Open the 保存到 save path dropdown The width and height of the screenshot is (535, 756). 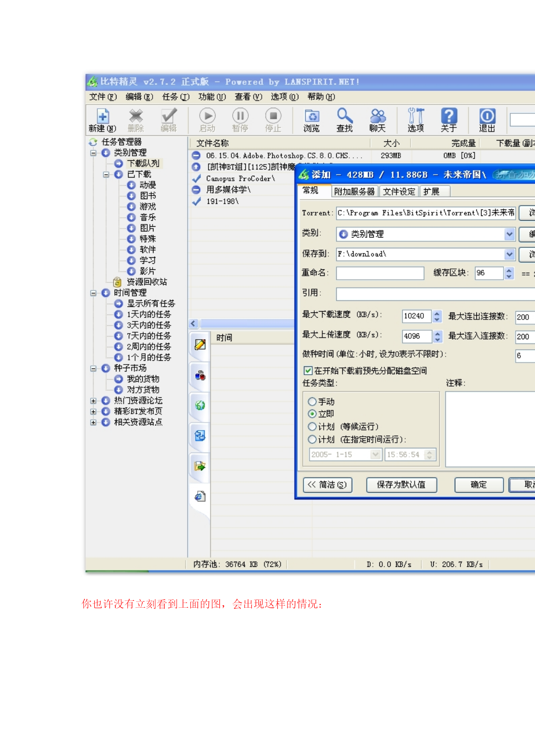coord(510,254)
